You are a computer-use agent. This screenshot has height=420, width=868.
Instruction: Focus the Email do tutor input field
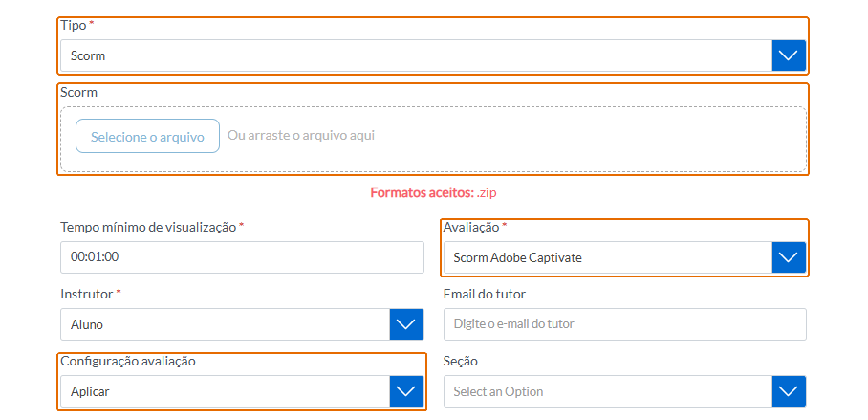click(624, 324)
